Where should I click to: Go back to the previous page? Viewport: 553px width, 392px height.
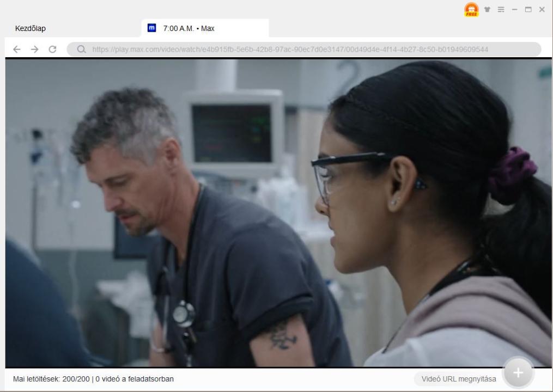(x=16, y=50)
